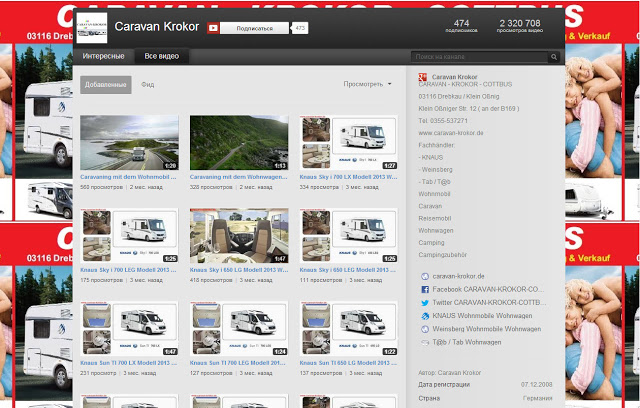Open KNAUS Wohnmobile Wohnwagen link
640x408 pixels.
(x=482, y=316)
